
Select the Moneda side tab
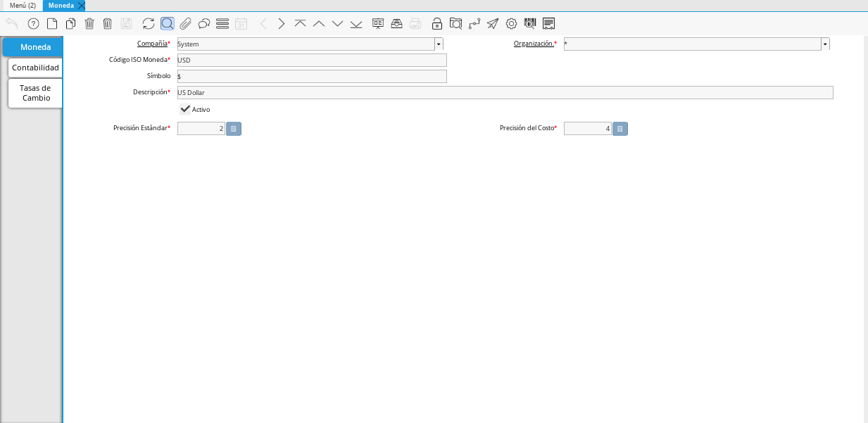coord(32,47)
